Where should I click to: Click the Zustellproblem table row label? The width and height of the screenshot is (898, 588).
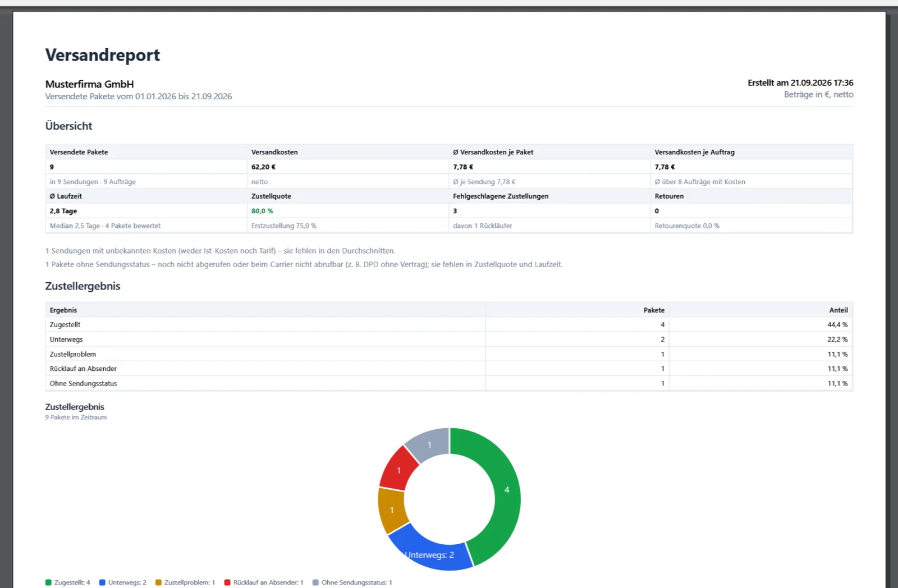[73, 354]
